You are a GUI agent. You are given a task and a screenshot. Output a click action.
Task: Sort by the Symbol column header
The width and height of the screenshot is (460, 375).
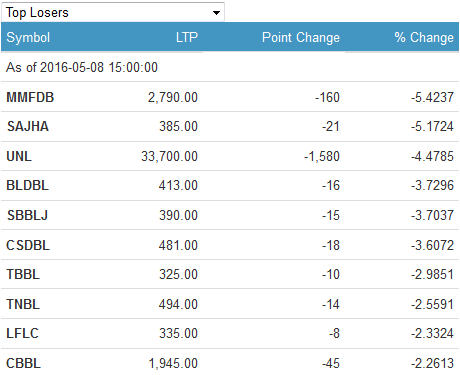[28, 37]
